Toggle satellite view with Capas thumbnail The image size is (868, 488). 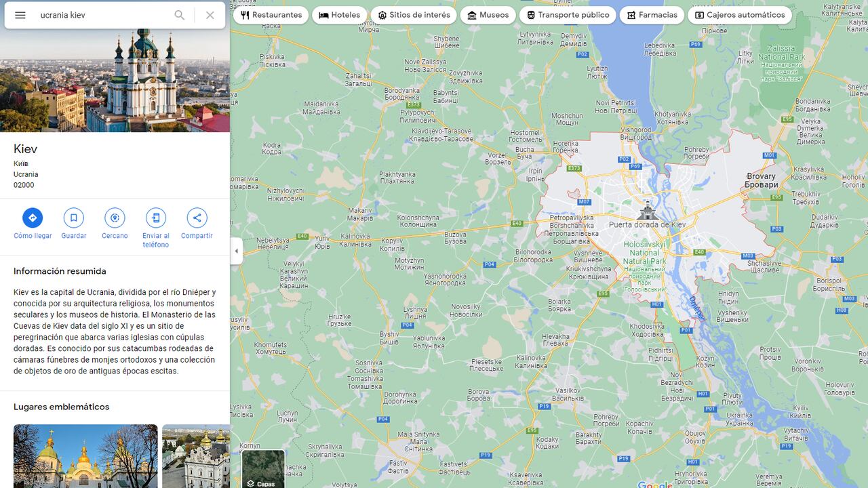coord(263,468)
